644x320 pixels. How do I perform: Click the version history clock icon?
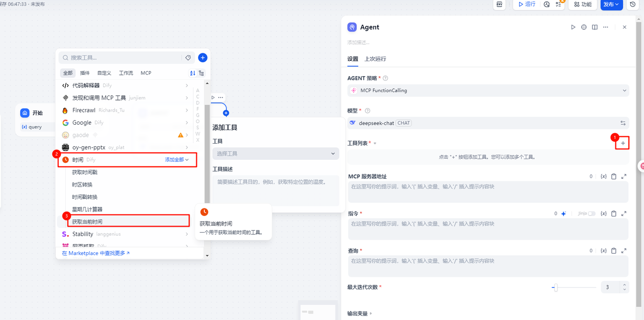[x=632, y=5]
